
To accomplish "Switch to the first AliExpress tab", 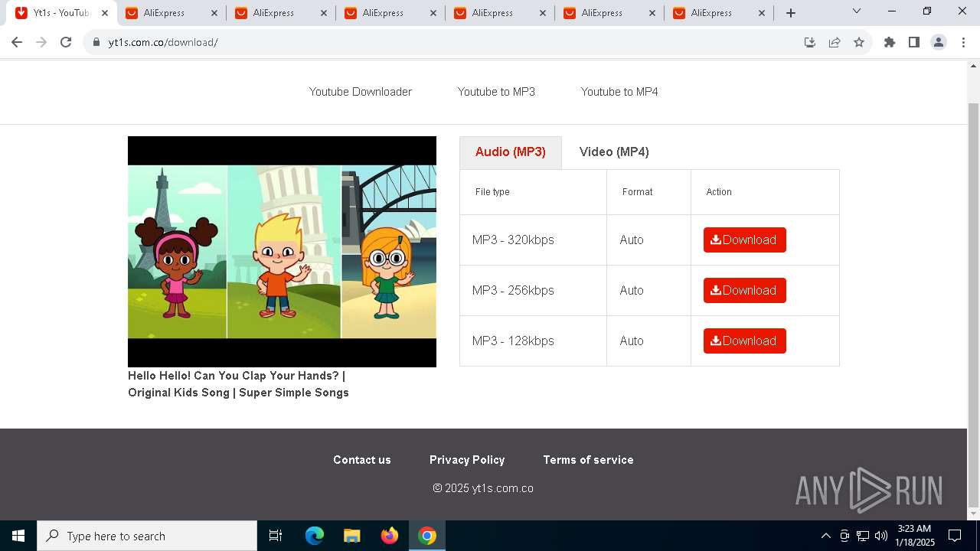I will point(172,13).
